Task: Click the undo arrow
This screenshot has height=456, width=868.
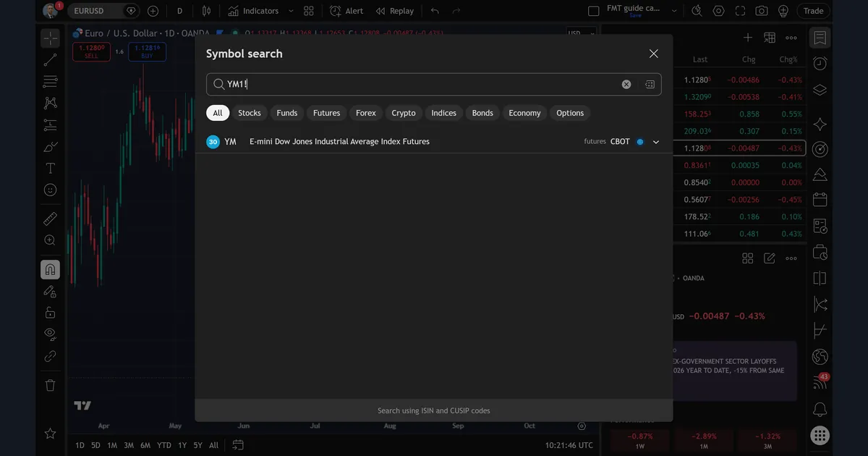Action: [435, 11]
